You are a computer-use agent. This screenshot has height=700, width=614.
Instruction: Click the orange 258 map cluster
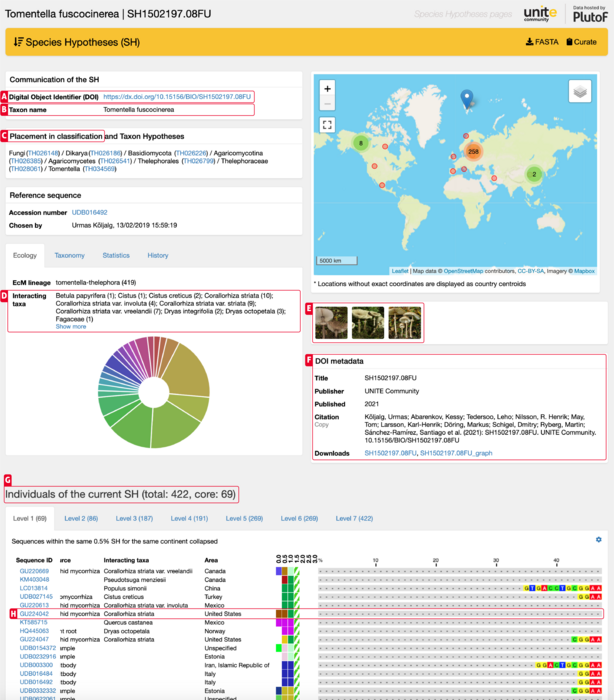tap(474, 151)
